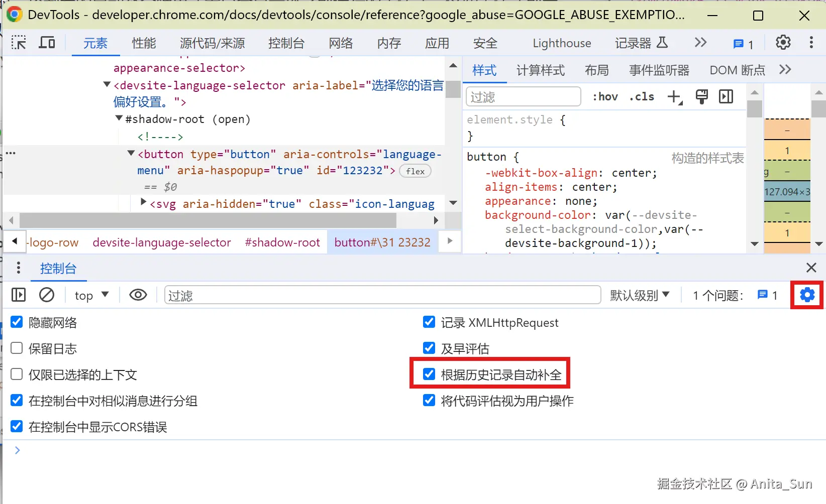The image size is (826, 504).
Task: Toggle the .cls classes button
Action: [x=642, y=96]
